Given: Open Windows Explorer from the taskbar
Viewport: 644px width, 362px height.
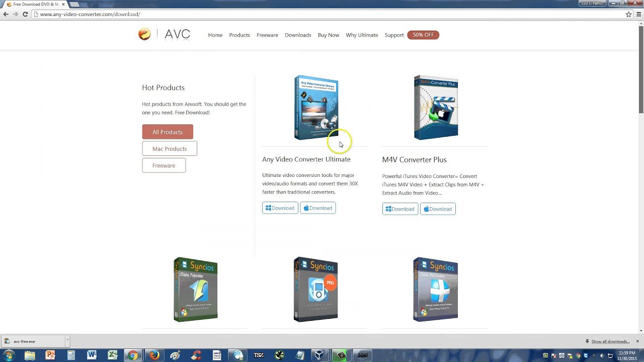Looking at the screenshot, I should click(x=30, y=355).
